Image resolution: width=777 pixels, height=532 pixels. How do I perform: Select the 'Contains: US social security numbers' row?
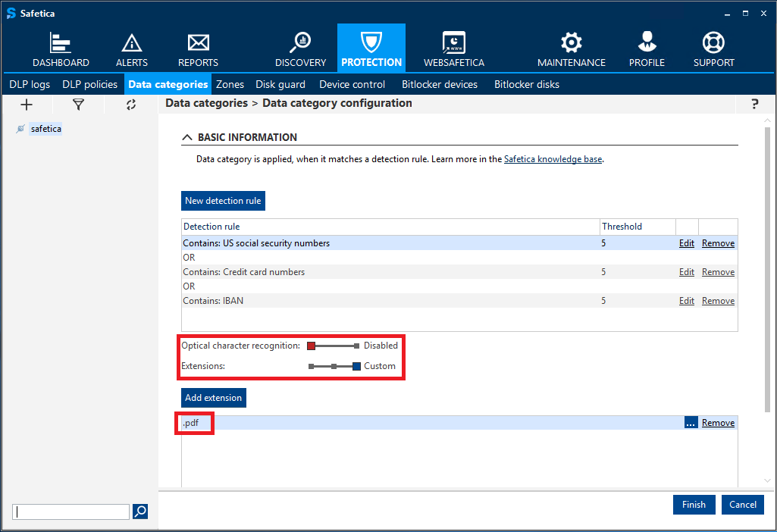tap(459, 243)
